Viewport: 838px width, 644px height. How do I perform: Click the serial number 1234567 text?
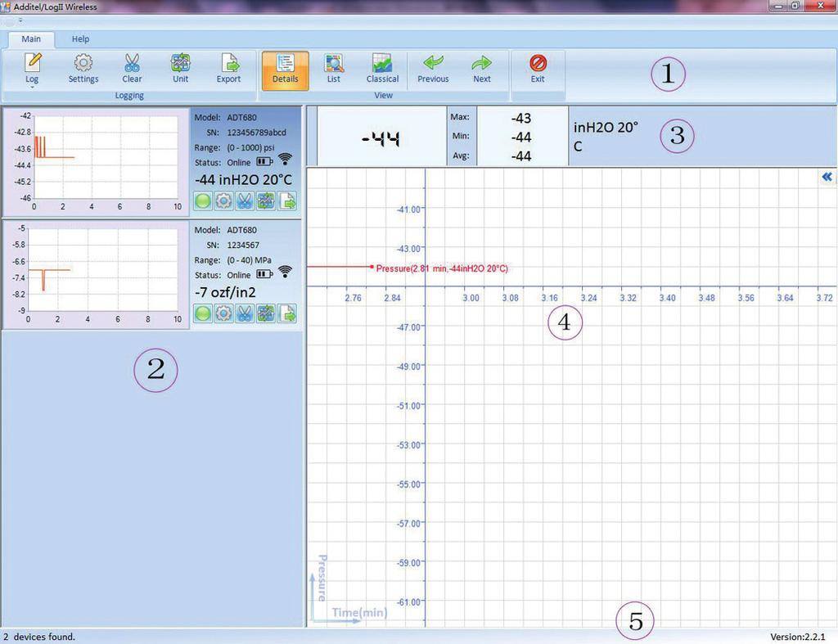243,245
